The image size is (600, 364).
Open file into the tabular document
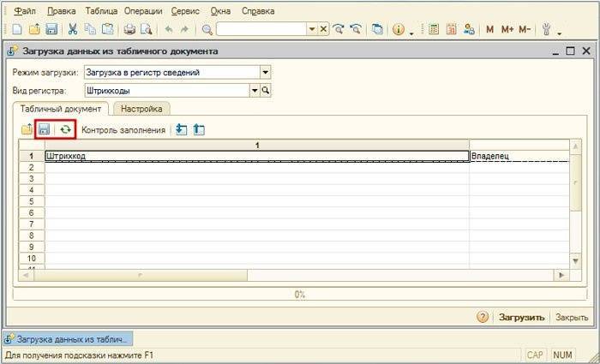click(27, 130)
